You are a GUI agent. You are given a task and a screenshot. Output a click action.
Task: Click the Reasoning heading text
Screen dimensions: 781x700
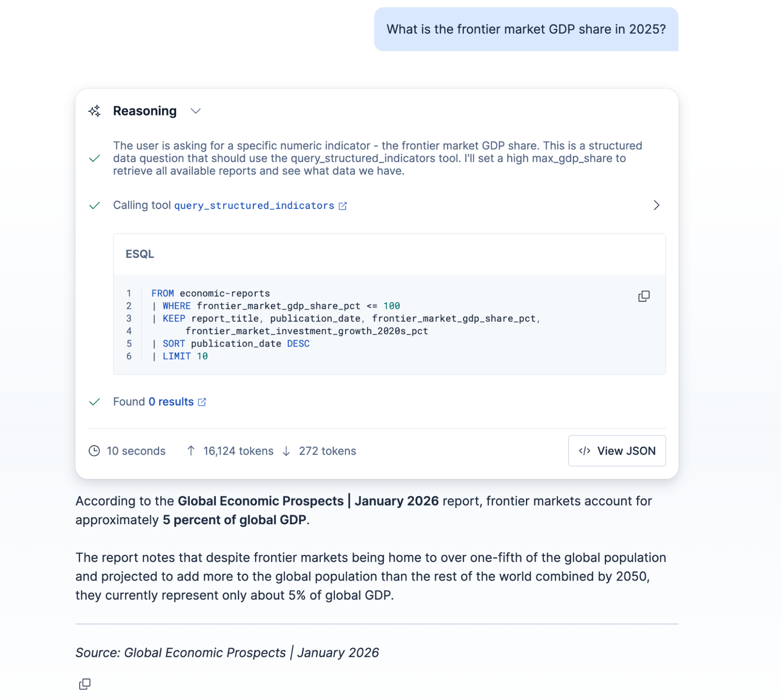coord(145,111)
